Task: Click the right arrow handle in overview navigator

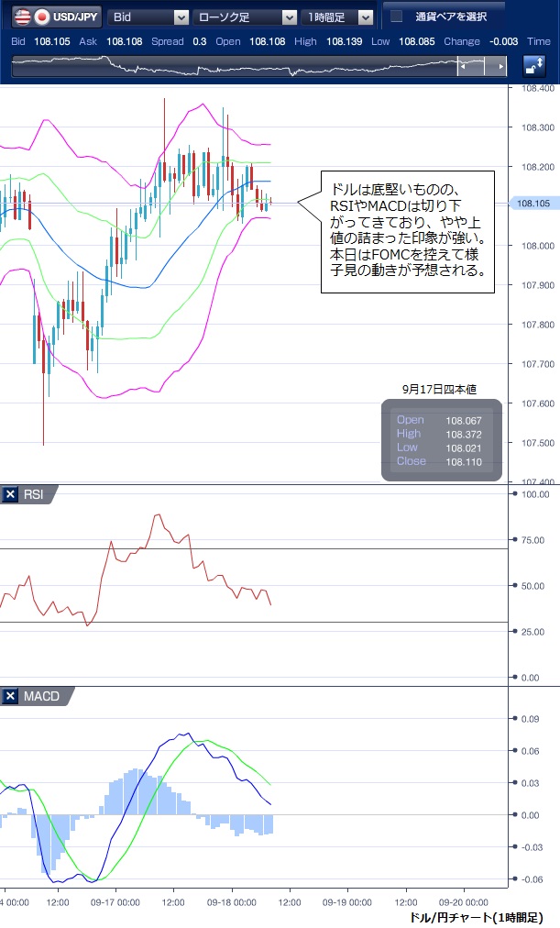Action: (500, 67)
